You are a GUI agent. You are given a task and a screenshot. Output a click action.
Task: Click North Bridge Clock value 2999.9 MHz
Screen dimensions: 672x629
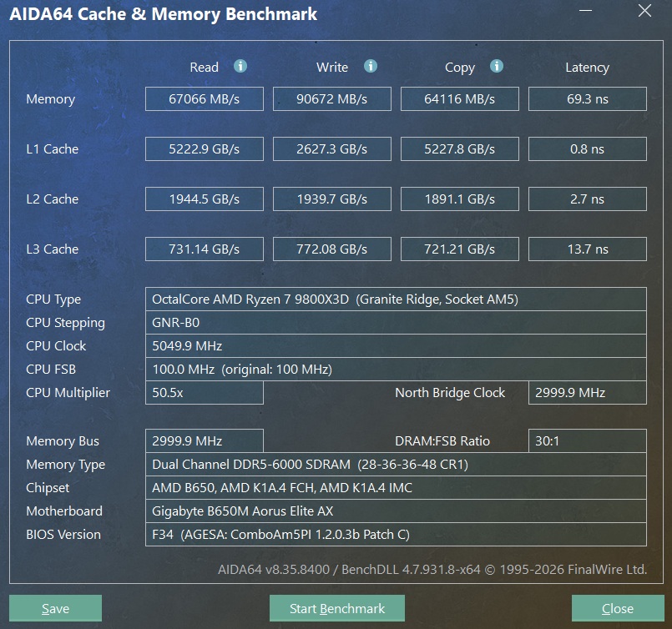[x=587, y=393]
